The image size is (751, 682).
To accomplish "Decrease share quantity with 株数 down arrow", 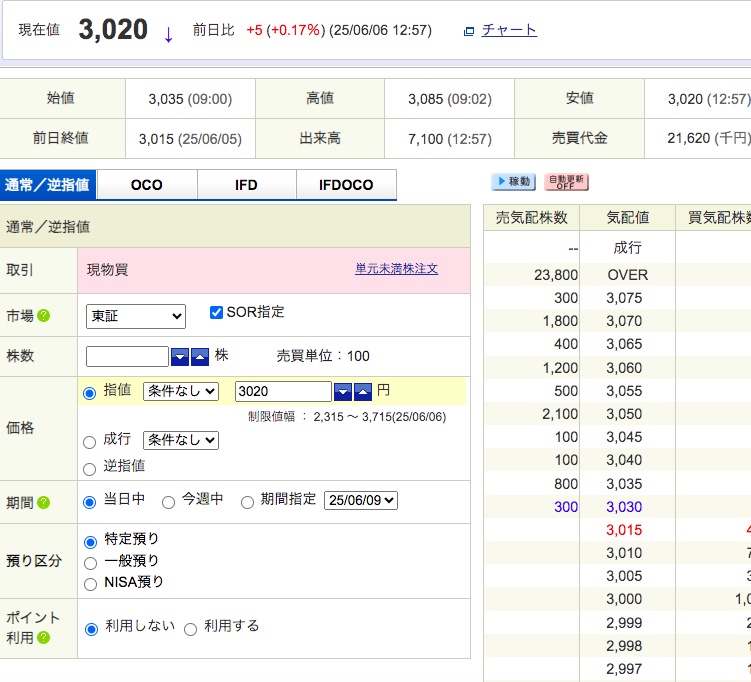I will point(180,357).
